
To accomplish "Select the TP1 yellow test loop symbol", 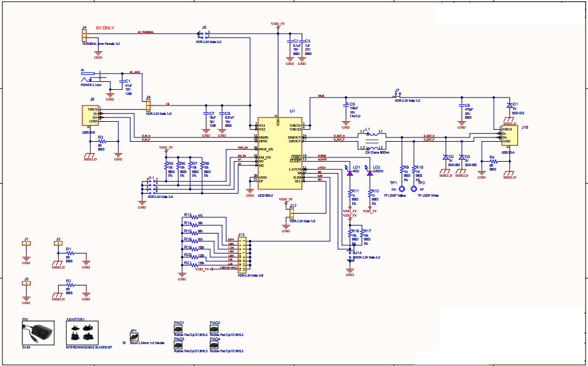I will coord(401,189).
